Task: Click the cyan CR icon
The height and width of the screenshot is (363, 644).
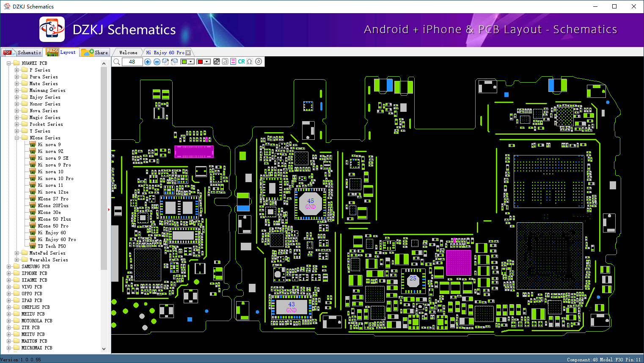Action: [x=241, y=61]
